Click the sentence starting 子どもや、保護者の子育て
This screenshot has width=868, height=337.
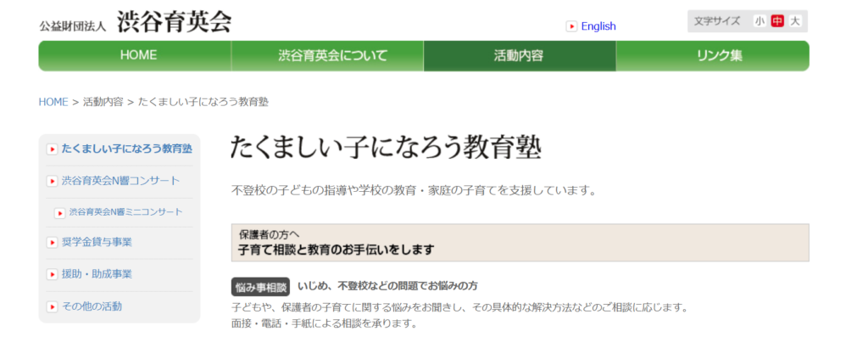(x=459, y=306)
